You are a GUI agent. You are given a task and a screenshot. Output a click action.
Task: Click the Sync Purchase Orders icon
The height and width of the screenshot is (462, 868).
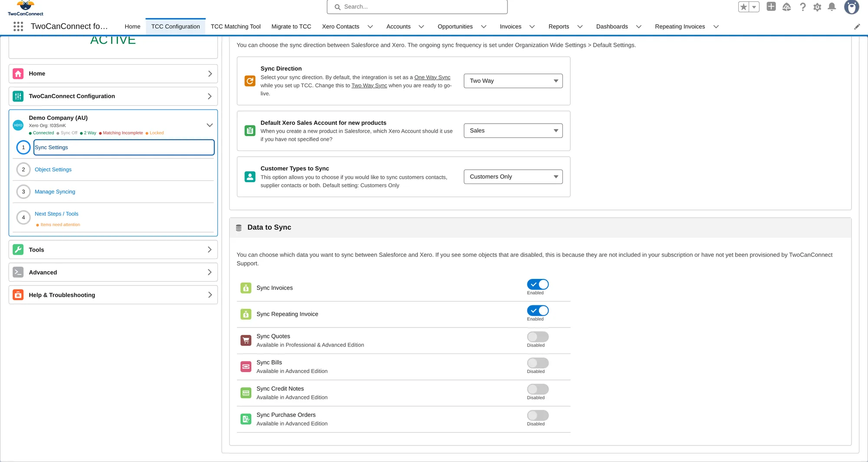click(246, 419)
